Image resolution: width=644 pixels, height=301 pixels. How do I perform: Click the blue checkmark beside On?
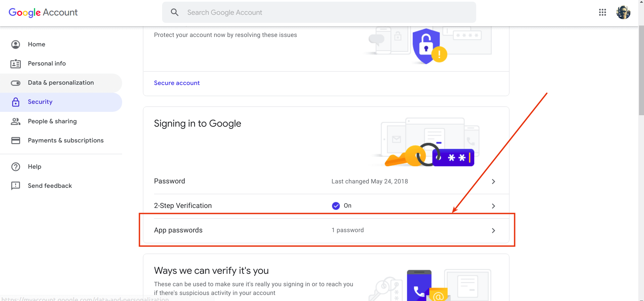click(x=336, y=206)
